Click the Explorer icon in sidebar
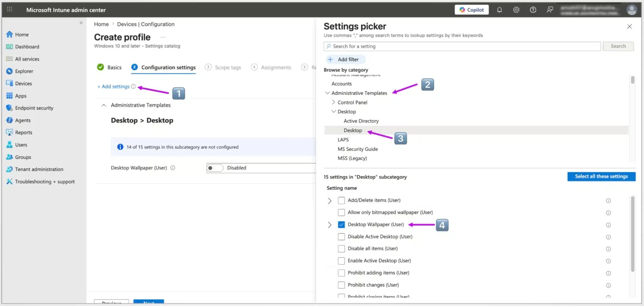The height and width of the screenshot is (306, 644). point(9,71)
